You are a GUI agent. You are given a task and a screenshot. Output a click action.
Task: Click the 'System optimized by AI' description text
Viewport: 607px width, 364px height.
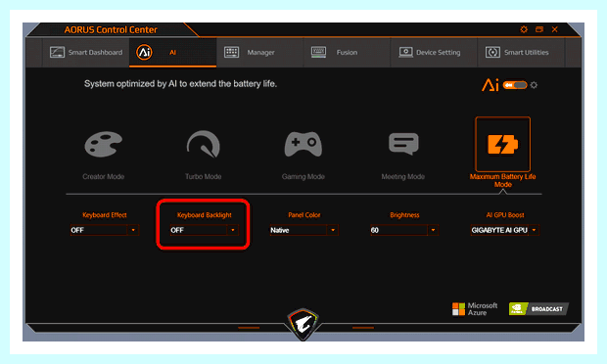point(180,84)
